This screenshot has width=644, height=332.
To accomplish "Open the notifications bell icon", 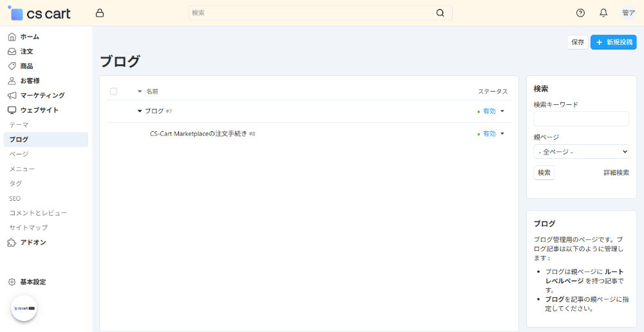I will click(603, 13).
